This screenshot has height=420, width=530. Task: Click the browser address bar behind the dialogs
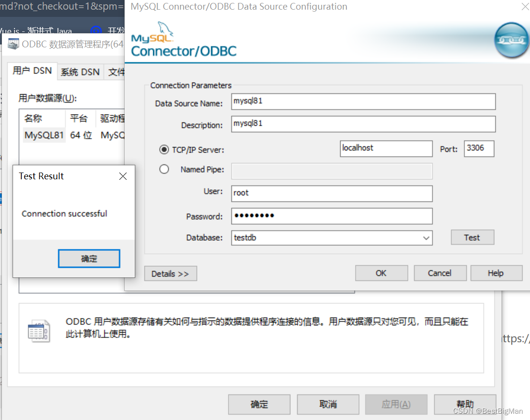tap(62, 7)
